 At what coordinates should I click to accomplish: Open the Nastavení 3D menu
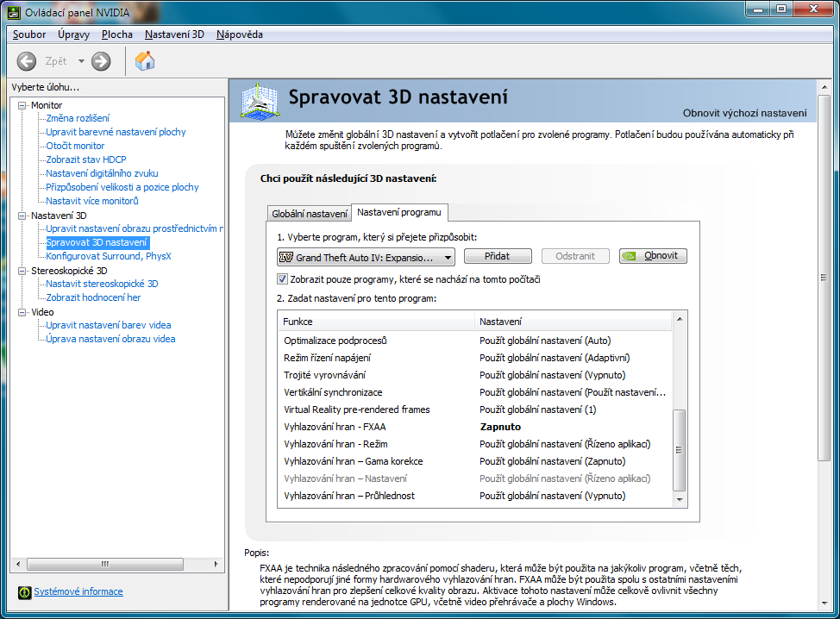[174, 34]
